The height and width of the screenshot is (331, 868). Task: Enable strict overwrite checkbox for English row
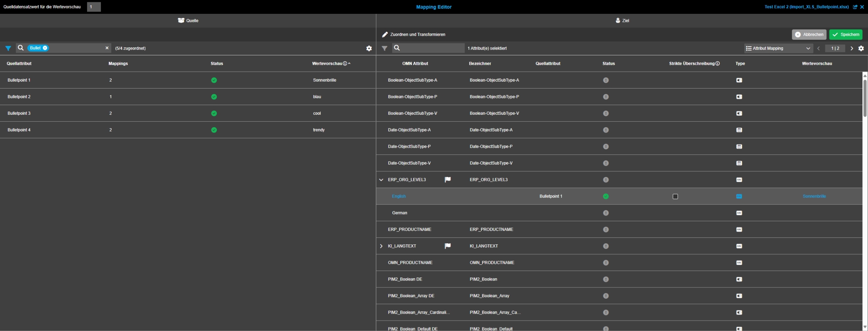pos(675,197)
